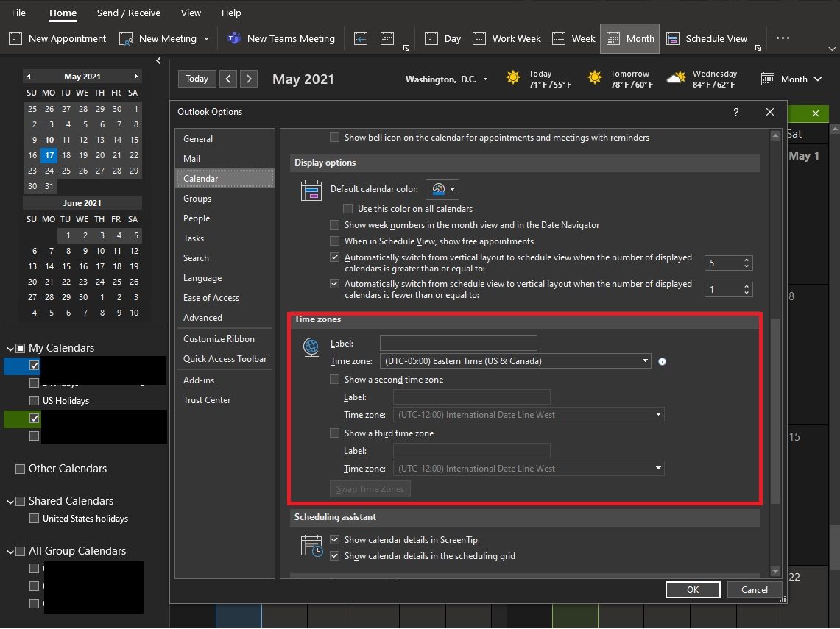Screen dimensions: 840x629
Task: Check United States holidays shared calendar
Action: click(x=35, y=518)
